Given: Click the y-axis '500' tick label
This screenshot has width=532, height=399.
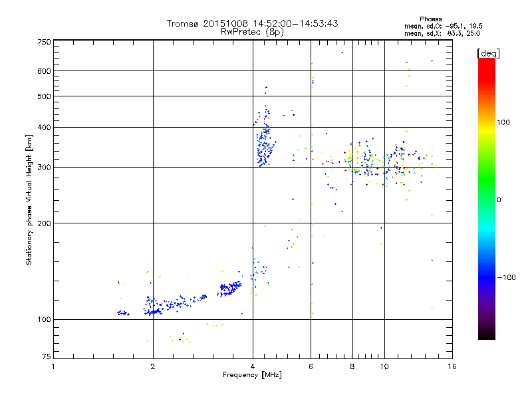Looking at the screenshot, I should pos(44,96).
